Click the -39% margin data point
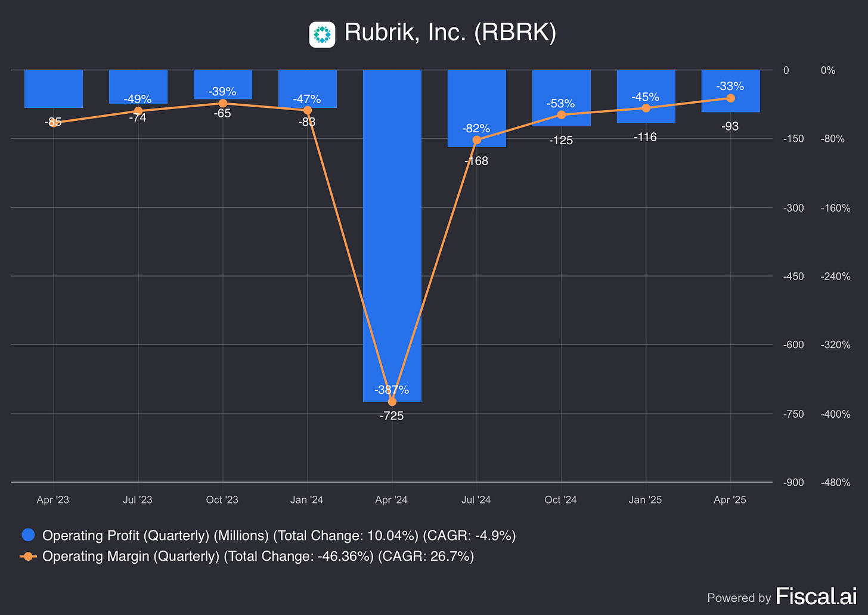Image resolution: width=868 pixels, height=615 pixels. click(222, 103)
